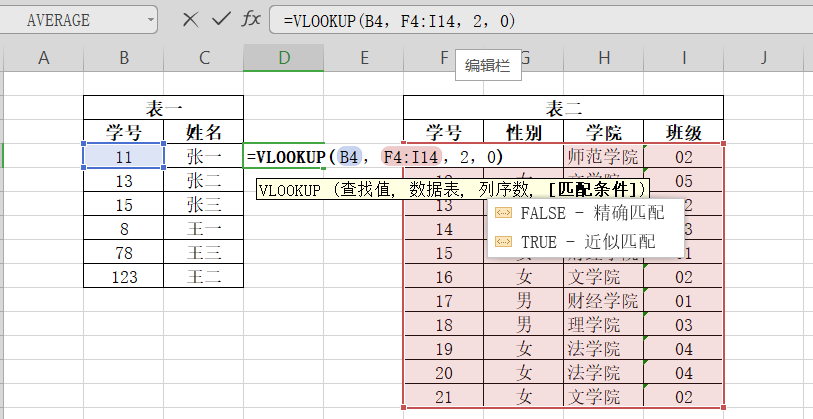Click 查找值 in the VLOOKUP function tooltip
813x419 pixels.
coord(366,190)
